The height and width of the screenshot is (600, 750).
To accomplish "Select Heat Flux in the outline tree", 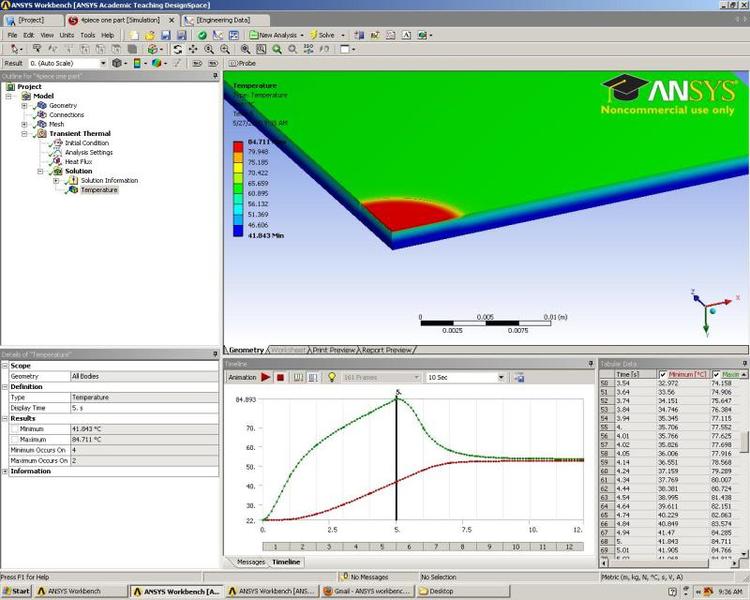I will (x=78, y=162).
